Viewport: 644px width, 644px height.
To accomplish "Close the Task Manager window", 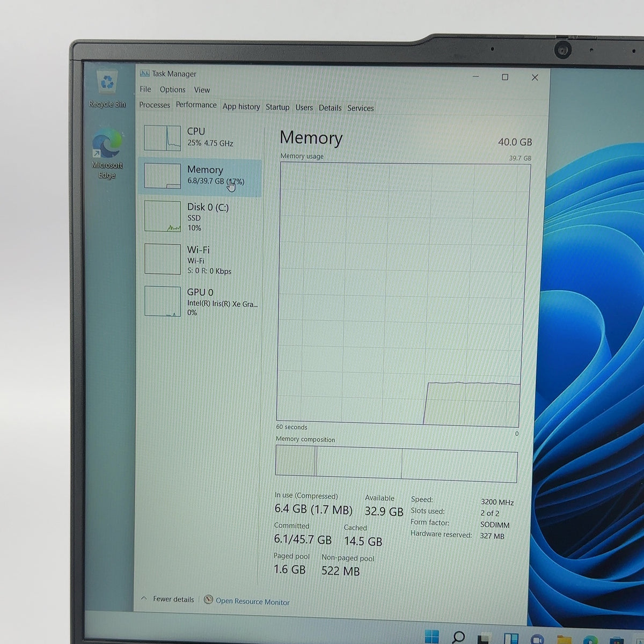I will [x=535, y=78].
